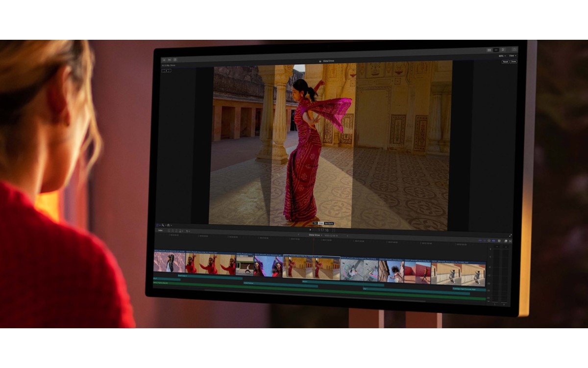Click the viewer video of dancing woman
The height and width of the screenshot is (368, 588).
pos(330,146)
